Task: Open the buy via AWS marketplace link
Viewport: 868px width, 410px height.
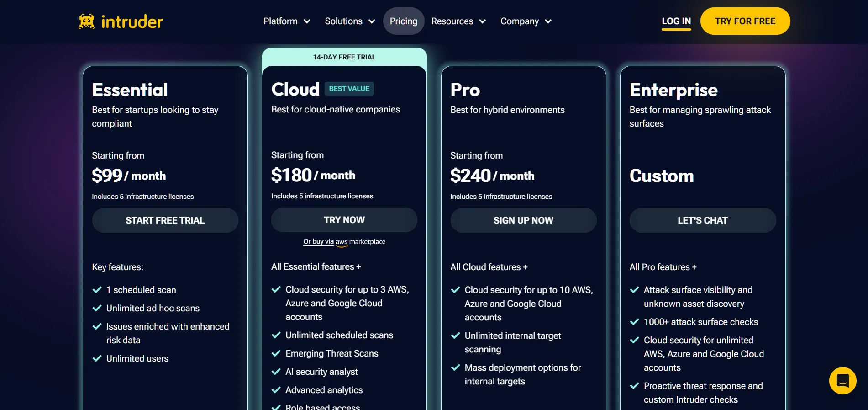Action: [344, 242]
